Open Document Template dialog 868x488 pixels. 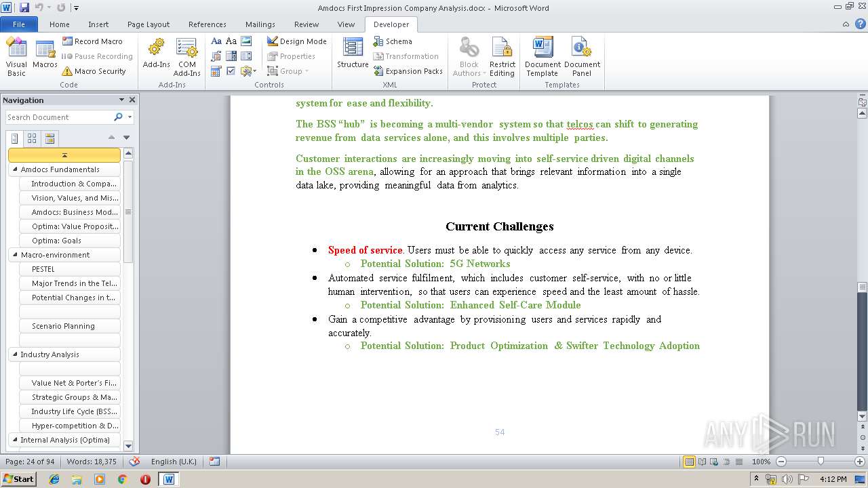coord(542,57)
